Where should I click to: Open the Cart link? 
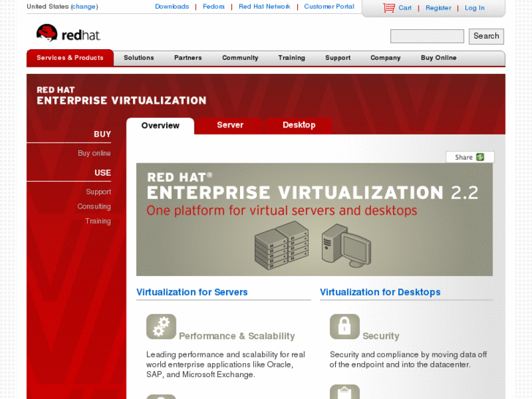pyautogui.click(x=405, y=8)
